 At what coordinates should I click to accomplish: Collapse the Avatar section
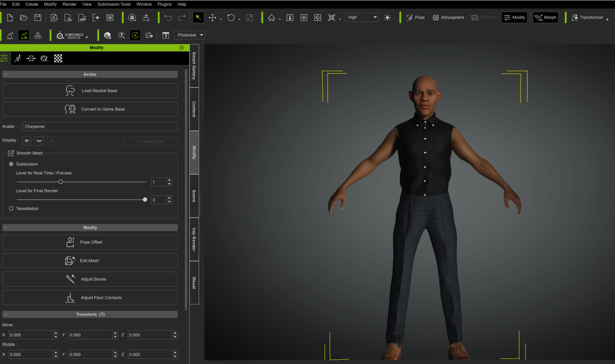pos(6,74)
